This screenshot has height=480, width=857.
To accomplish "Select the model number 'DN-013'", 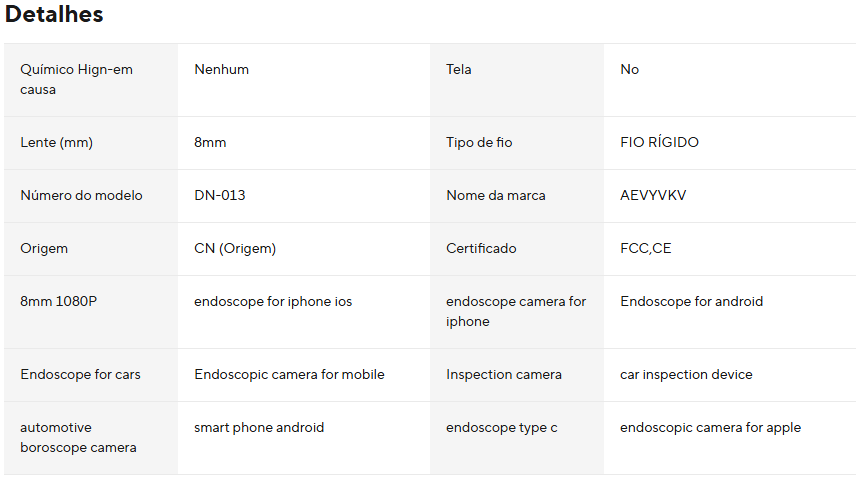I will click(x=219, y=195).
